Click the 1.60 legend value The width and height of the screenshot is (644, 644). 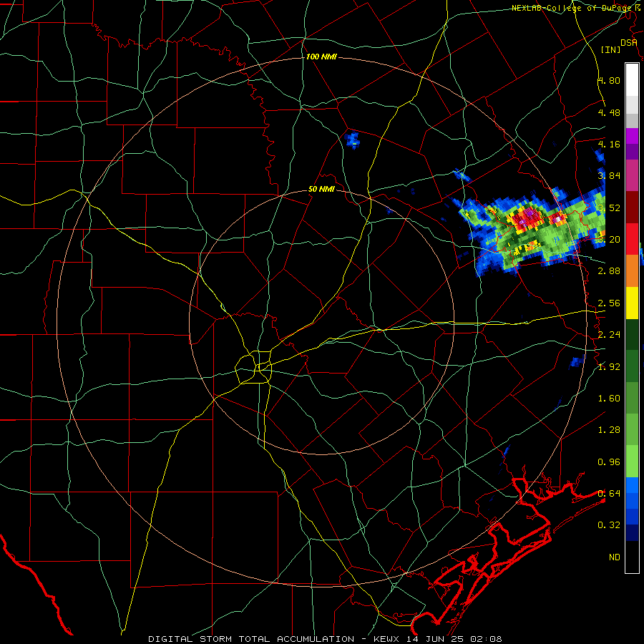pyautogui.click(x=609, y=399)
